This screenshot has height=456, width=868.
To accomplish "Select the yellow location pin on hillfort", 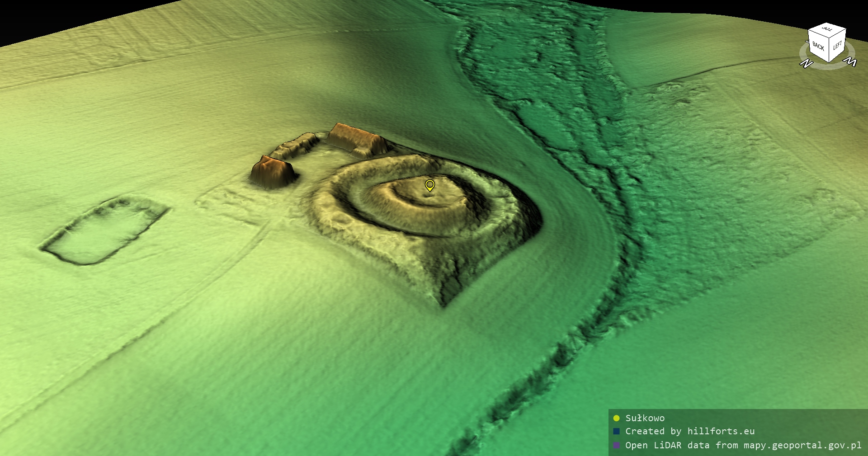I will (x=429, y=185).
